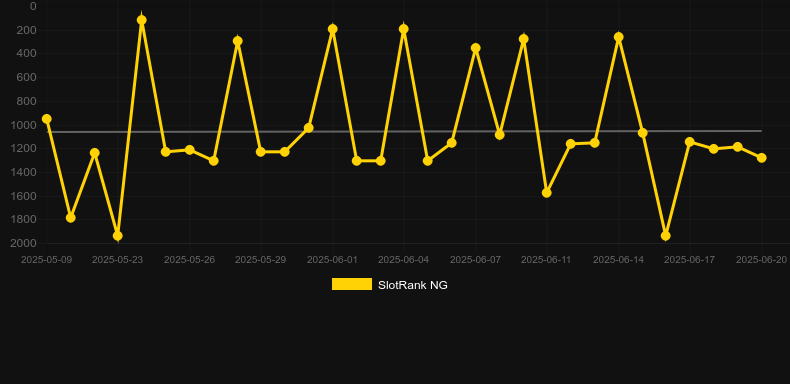This screenshot has width=790, height=384.
Task: Click the 2025-06-20 x-axis date label
Action: 761,260
